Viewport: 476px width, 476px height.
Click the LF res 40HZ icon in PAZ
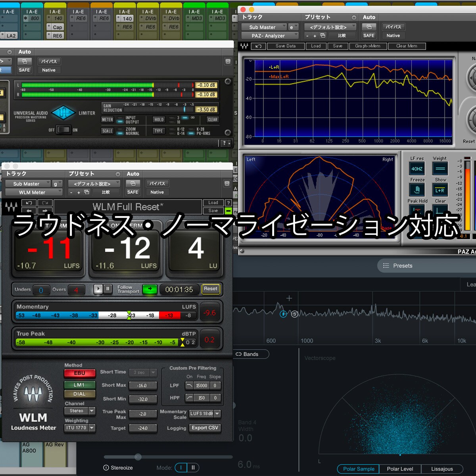tap(417, 169)
